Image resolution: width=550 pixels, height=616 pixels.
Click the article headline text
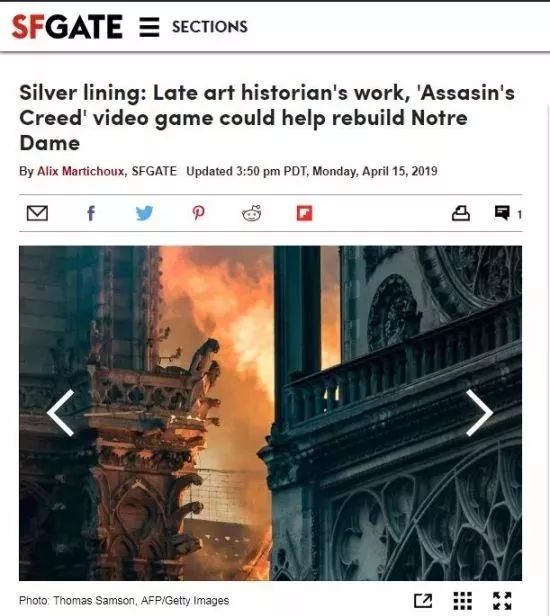pyautogui.click(x=267, y=117)
